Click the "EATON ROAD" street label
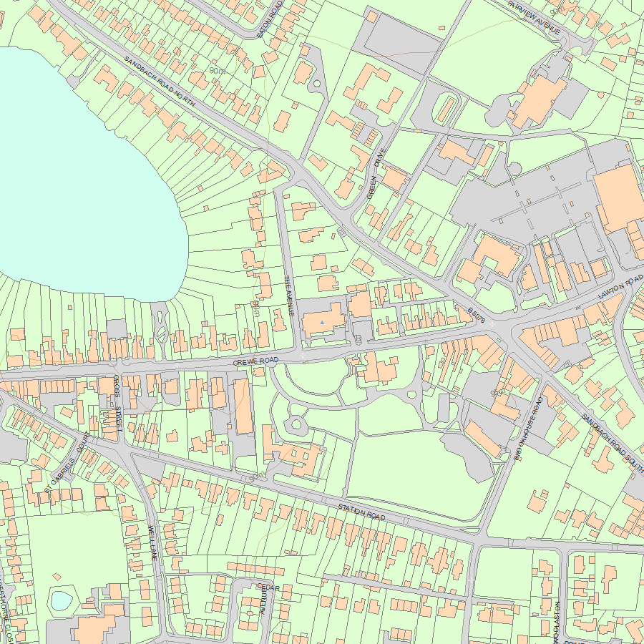This screenshot has height=644, width=644. point(270,19)
